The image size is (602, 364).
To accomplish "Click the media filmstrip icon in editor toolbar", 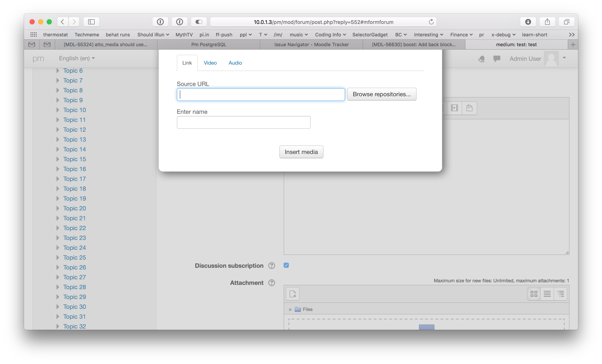I will coord(454,108).
